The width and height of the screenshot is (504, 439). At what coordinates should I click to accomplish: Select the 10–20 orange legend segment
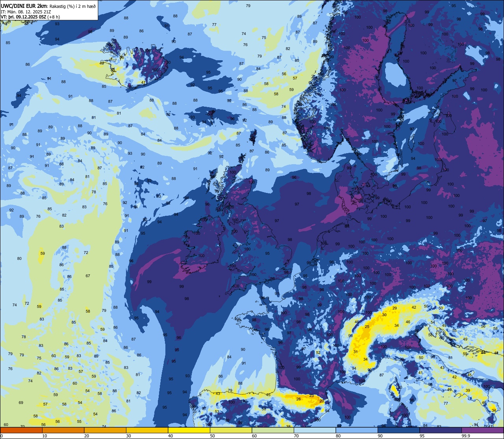pyautogui.click(x=63, y=430)
